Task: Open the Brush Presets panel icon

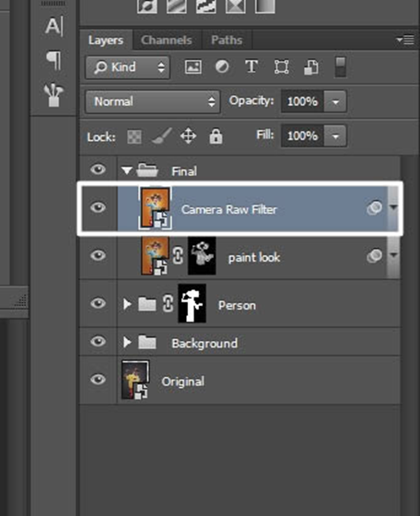Action: (53, 95)
